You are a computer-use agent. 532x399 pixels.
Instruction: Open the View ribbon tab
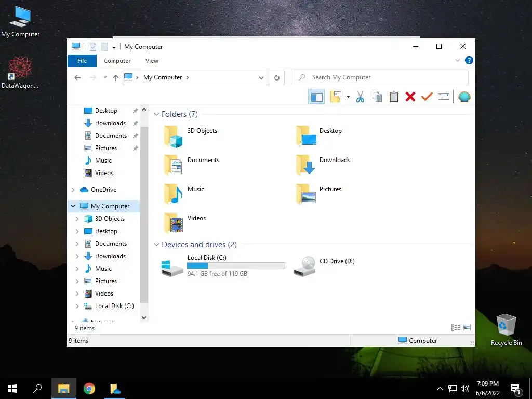(152, 61)
